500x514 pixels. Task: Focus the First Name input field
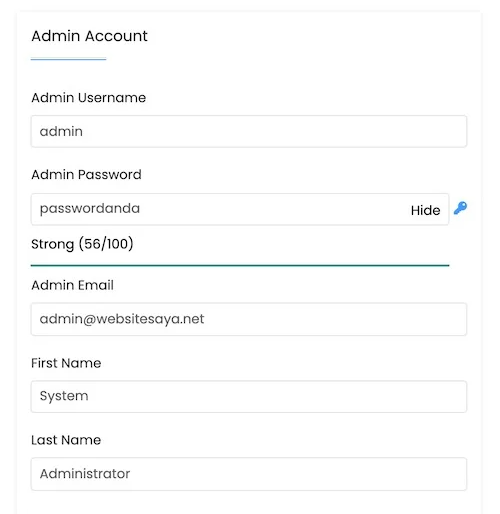click(x=249, y=397)
